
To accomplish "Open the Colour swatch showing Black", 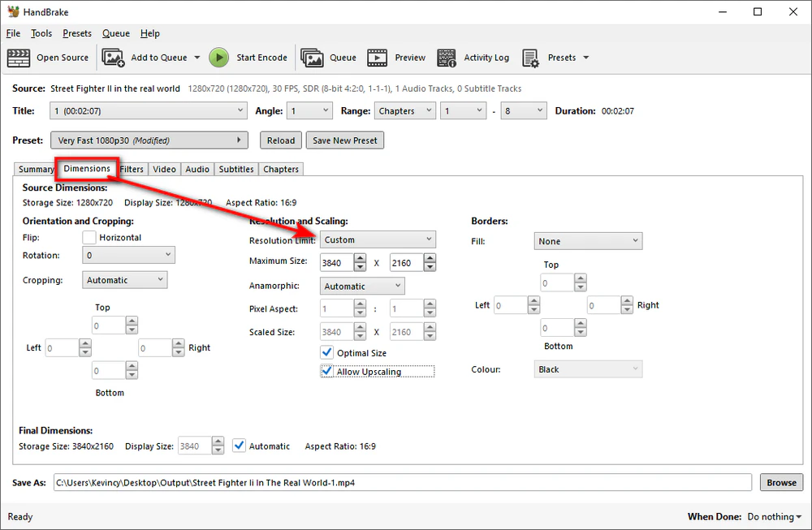I will coord(588,368).
